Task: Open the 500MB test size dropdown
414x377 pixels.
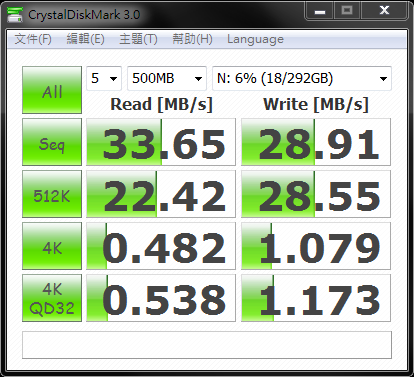Action: coord(167,79)
